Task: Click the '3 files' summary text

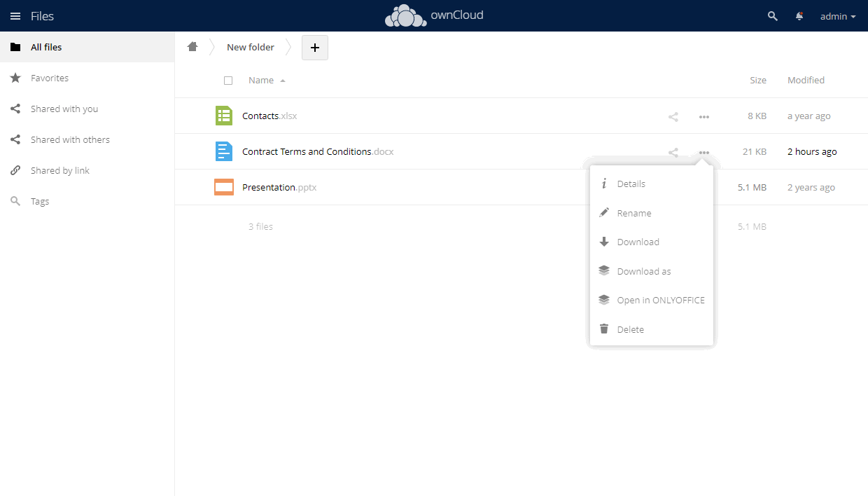Action: point(260,227)
